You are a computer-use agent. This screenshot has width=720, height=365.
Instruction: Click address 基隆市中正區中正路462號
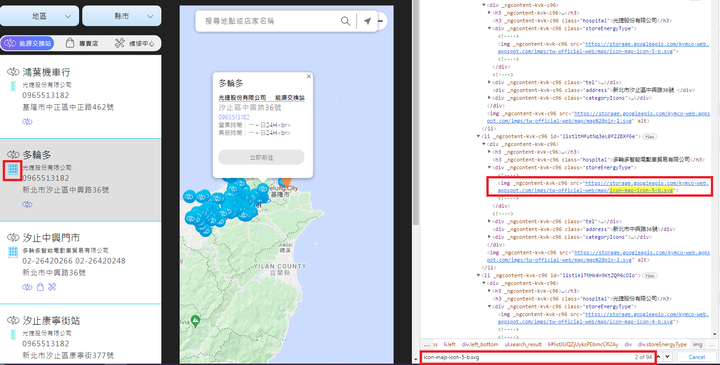point(68,107)
